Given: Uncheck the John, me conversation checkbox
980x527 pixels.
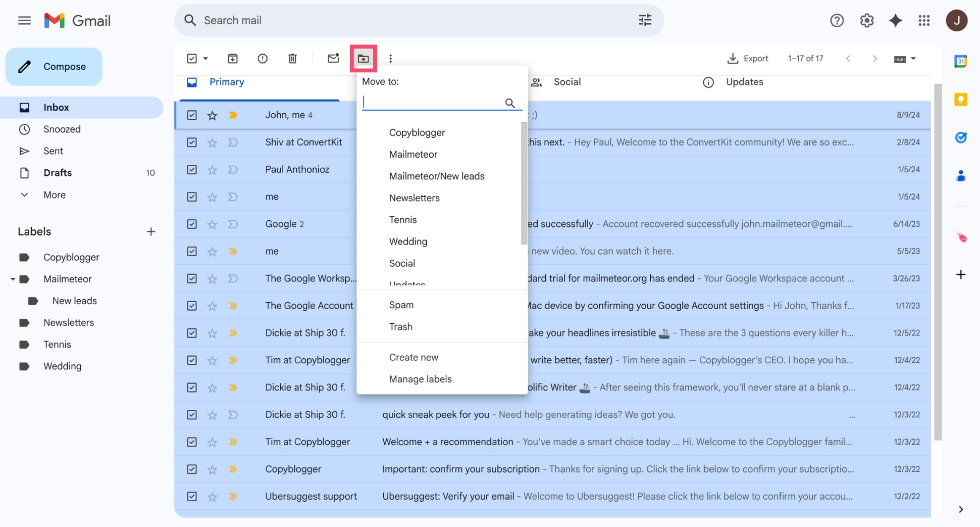Looking at the screenshot, I should click(x=192, y=115).
